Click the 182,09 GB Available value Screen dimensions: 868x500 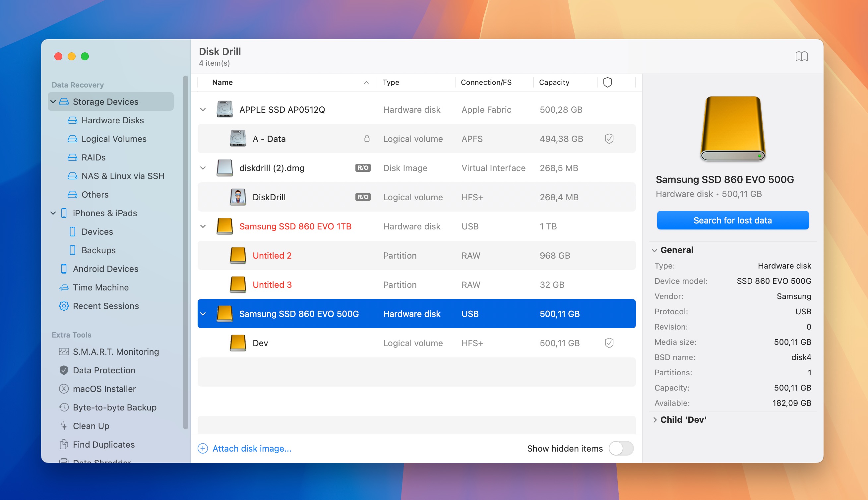tap(791, 403)
